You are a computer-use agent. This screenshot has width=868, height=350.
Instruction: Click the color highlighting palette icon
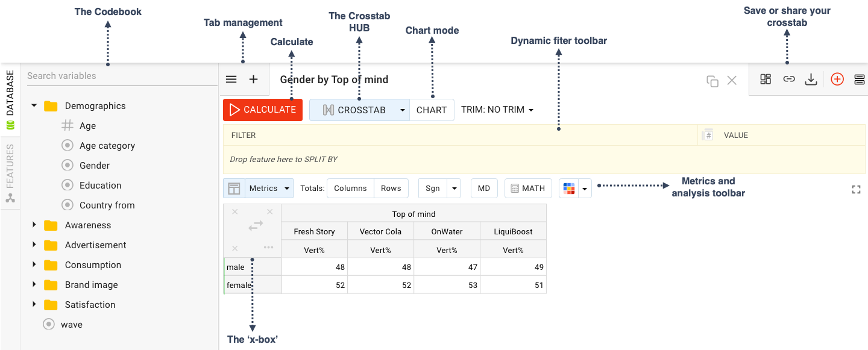569,188
